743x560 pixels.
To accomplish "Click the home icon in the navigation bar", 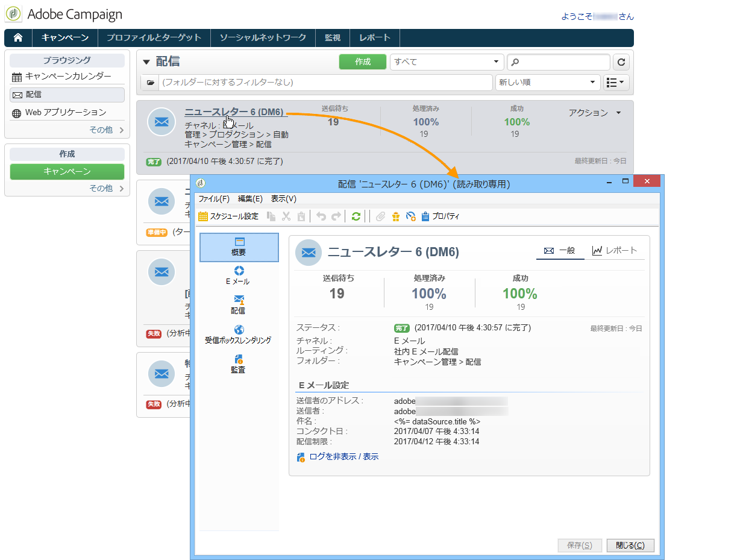I will [x=18, y=37].
